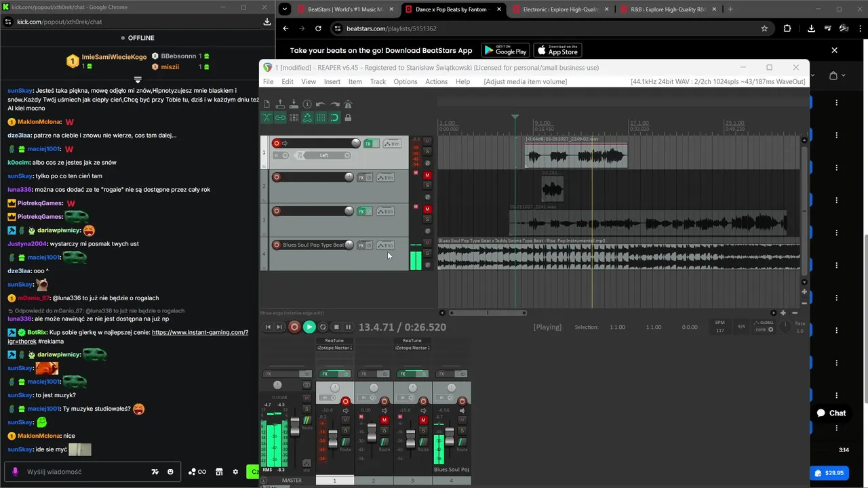Click mixer channel 1 volume fader

pyautogui.click(x=333, y=439)
